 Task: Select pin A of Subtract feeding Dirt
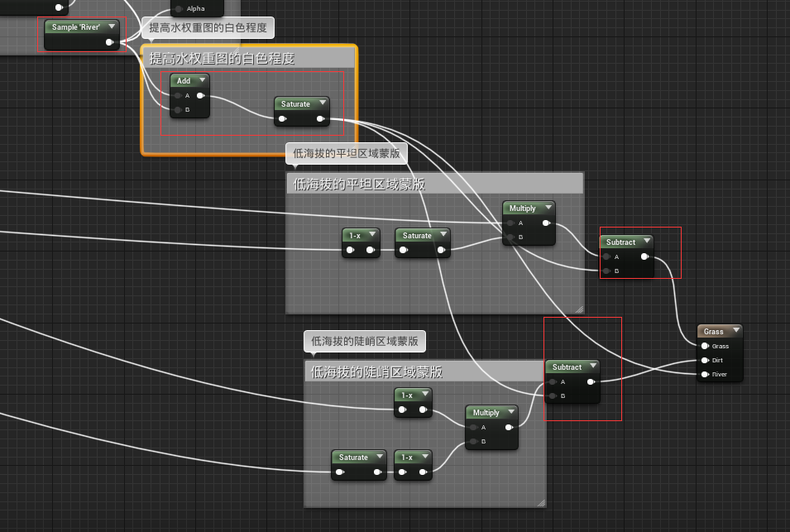(x=553, y=382)
